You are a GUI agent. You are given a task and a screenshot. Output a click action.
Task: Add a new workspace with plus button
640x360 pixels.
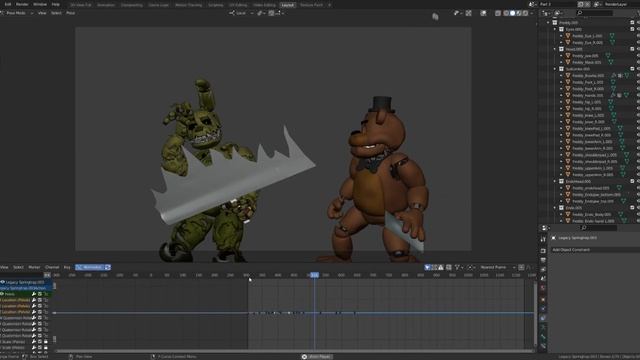[329, 5]
